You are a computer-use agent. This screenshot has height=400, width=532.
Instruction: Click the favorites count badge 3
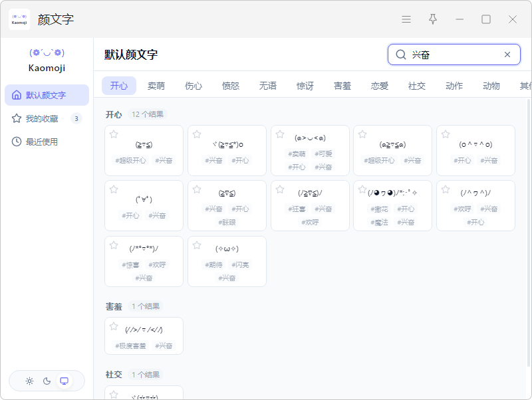click(x=76, y=119)
